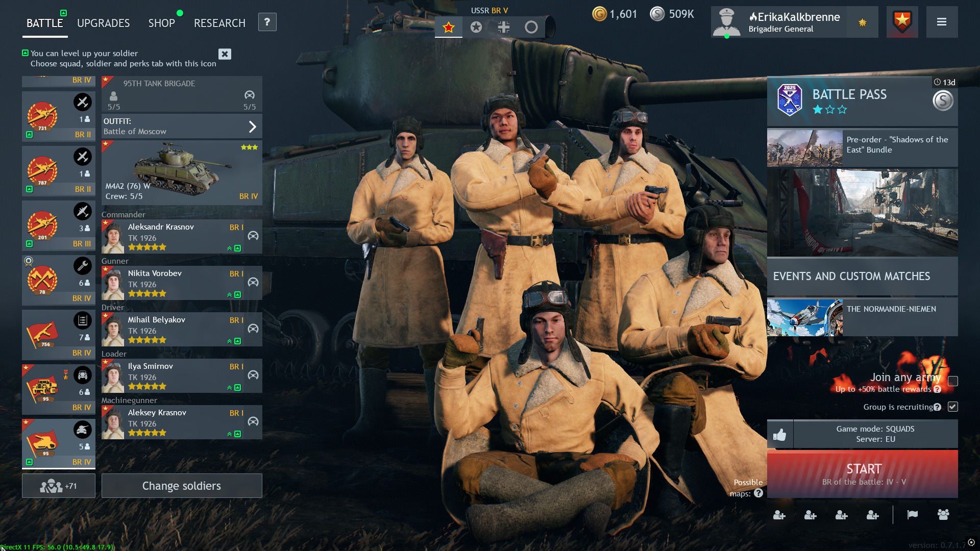This screenshot has height=551, width=980.
Task: Open the hamburger main menu
Action: point(942,22)
